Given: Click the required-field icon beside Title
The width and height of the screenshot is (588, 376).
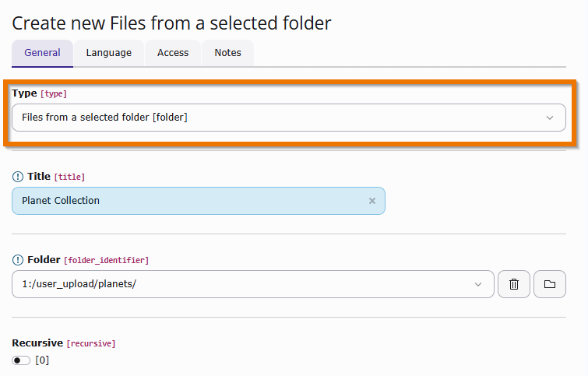Looking at the screenshot, I should point(18,177).
